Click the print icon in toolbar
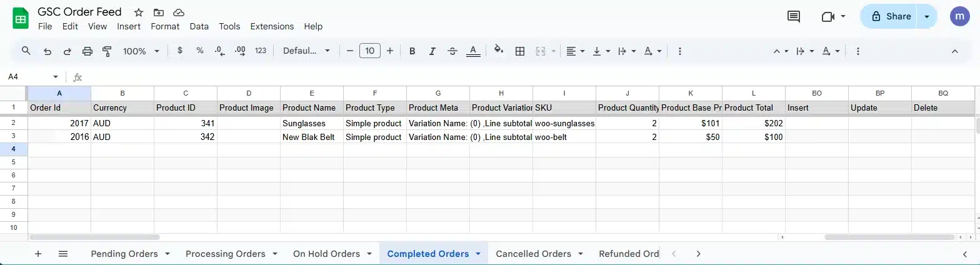The width and height of the screenshot is (980, 265). (x=87, y=51)
